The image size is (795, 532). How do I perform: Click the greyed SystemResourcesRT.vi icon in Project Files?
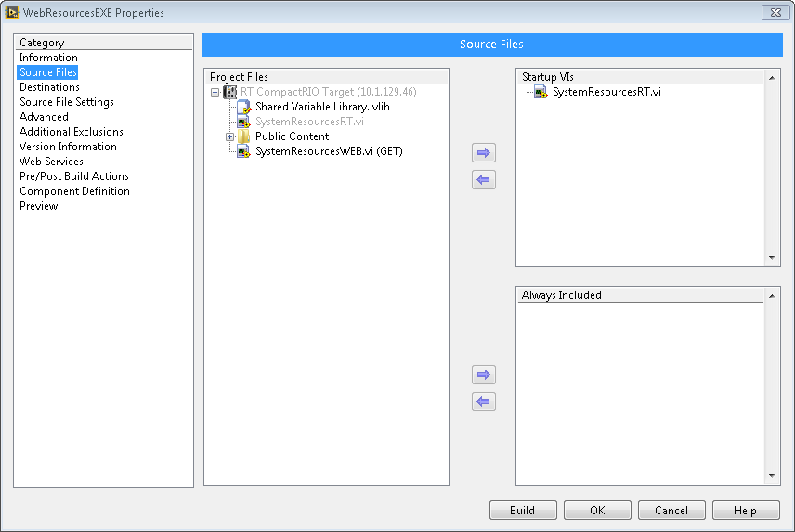244,122
